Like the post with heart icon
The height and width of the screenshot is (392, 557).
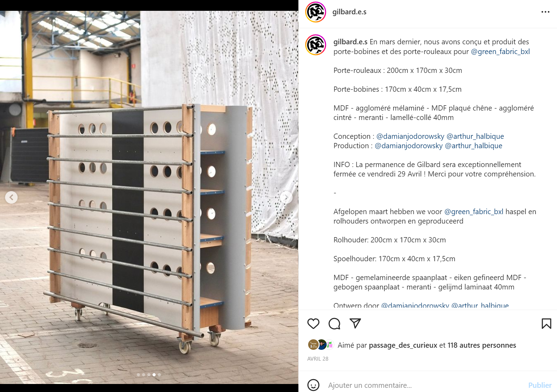click(313, 324)
